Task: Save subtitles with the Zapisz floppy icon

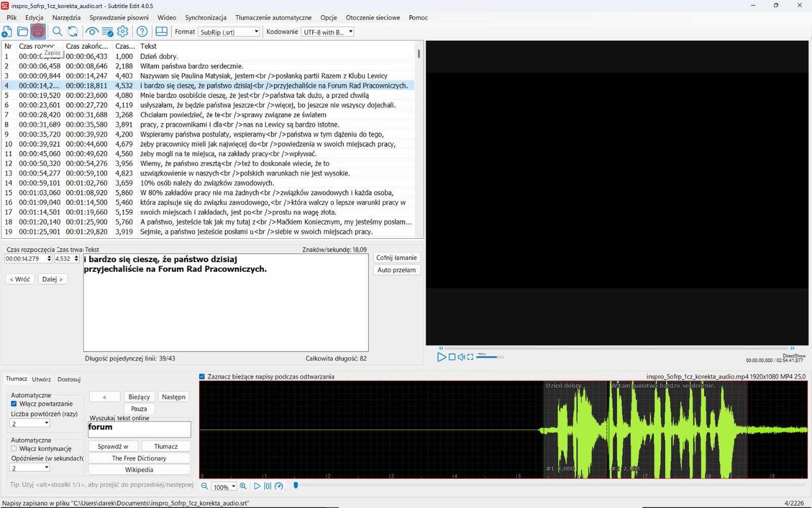Action: (x=38, y=31)
